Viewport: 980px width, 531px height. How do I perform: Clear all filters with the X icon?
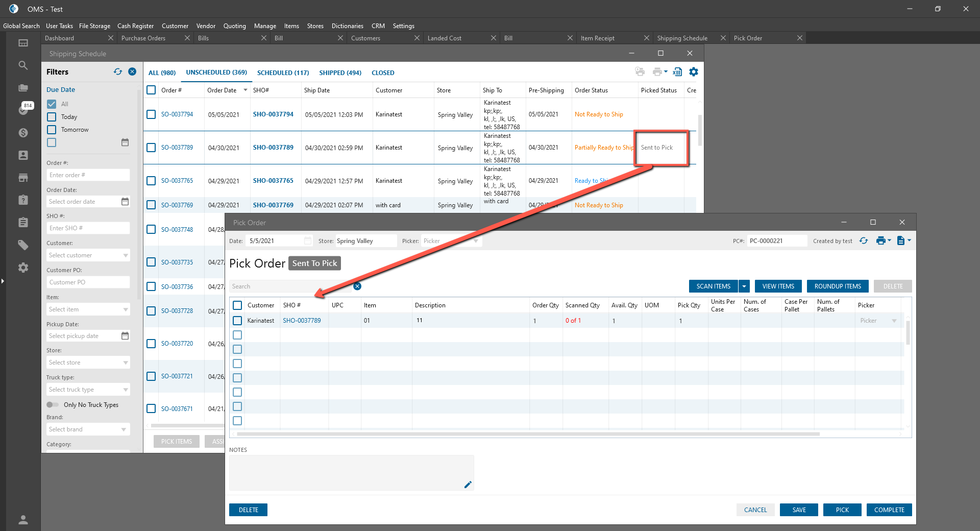[132, 71]
